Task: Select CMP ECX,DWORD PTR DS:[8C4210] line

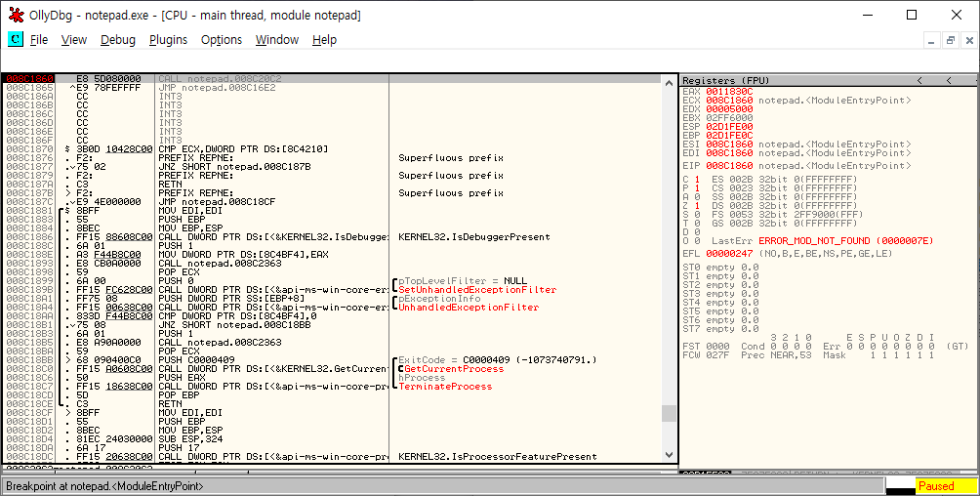Action: click(243, 148)
